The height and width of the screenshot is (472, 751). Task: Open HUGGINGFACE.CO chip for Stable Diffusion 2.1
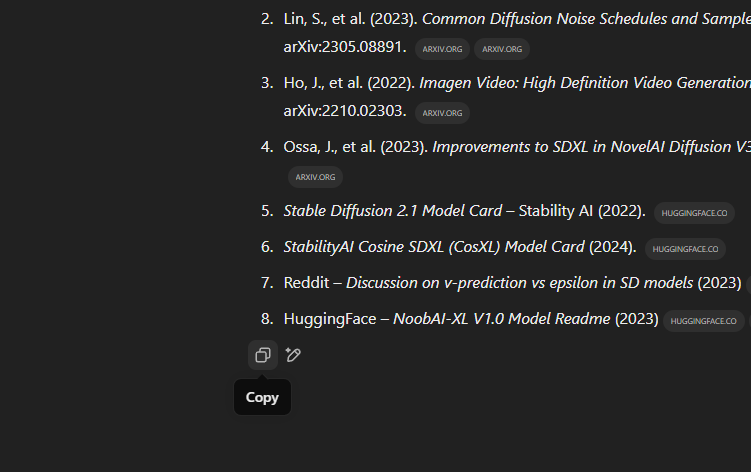(694, 213)
